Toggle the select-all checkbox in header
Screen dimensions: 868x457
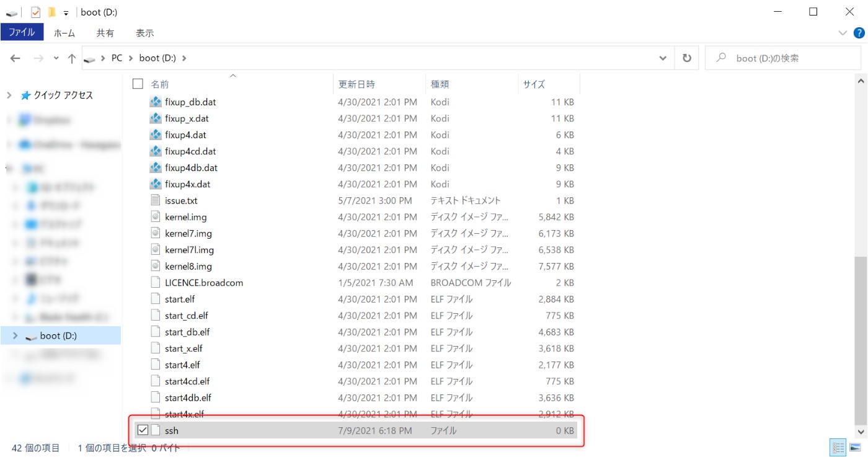tap(138, 84)
